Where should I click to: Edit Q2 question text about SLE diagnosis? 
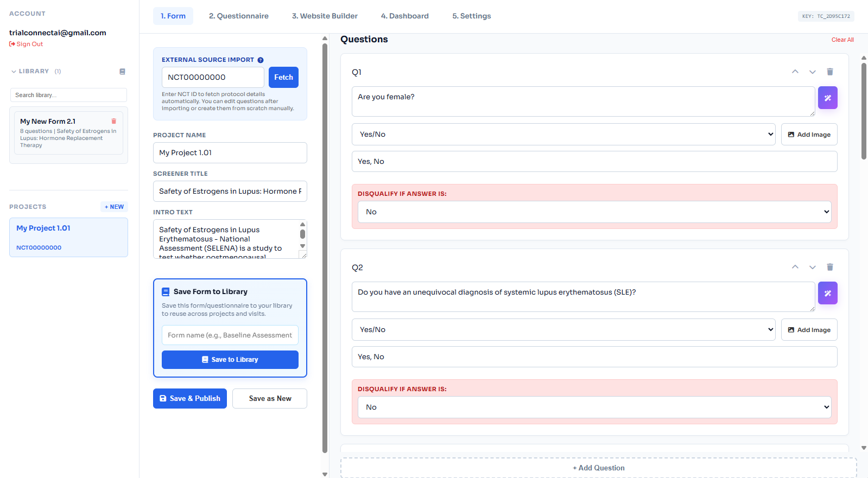click(x=584, y=297)
